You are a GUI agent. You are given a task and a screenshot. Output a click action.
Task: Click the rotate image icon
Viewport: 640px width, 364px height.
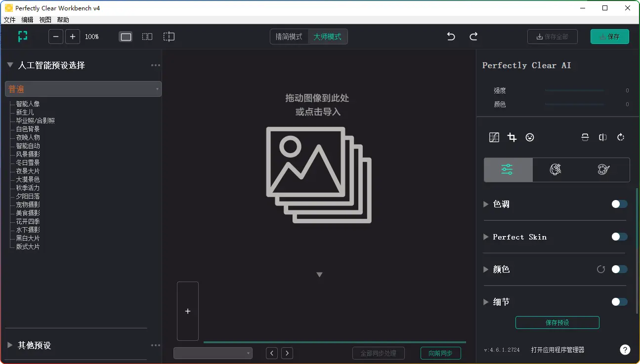coord(621,138)
